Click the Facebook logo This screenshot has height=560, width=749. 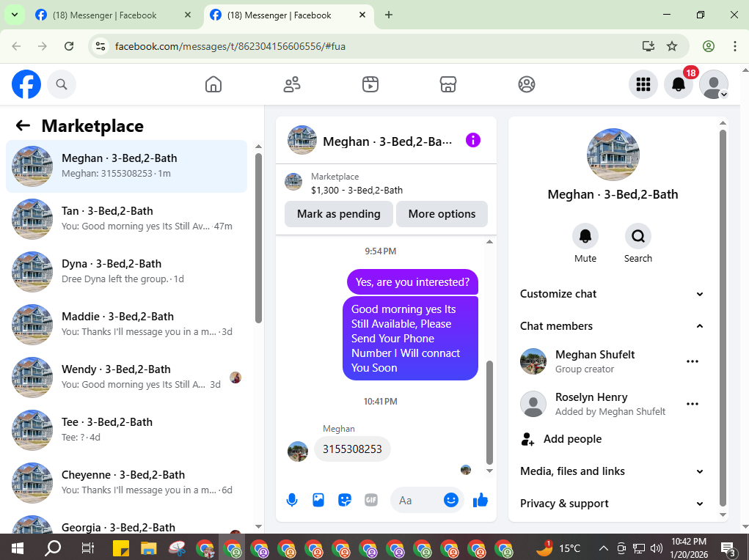(26, 84)
